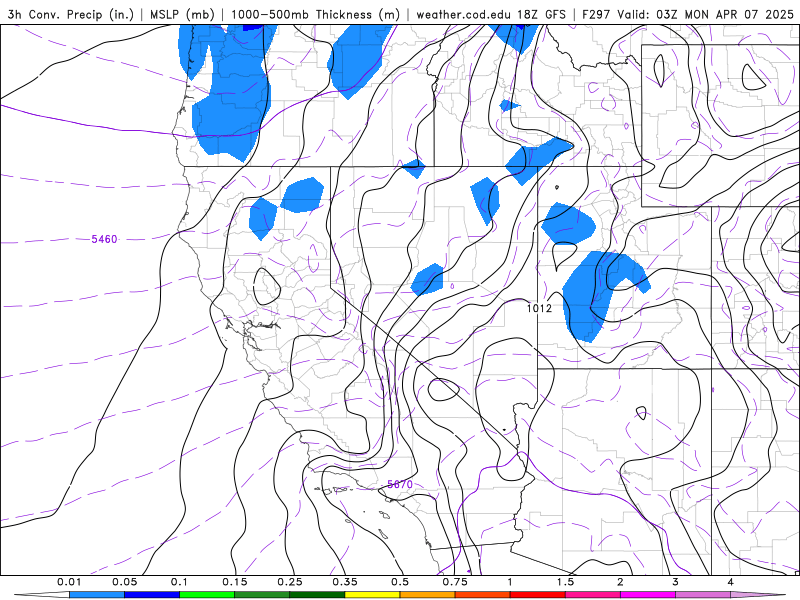Viewport: 800px width, 600px height.
Task: Pick the medium green 0.15–0.25 colorbar swatch
Action: pyautogui.click(x=262, y=595)
